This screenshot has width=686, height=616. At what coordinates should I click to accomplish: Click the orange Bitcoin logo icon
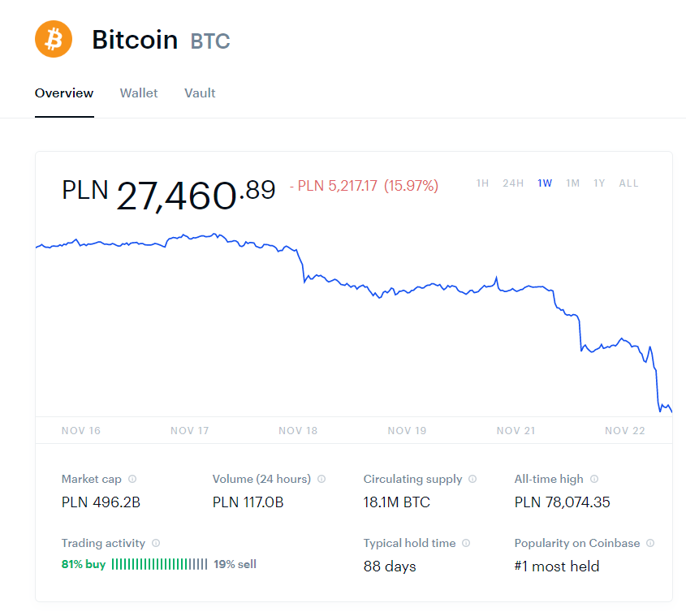pos(54,39)
